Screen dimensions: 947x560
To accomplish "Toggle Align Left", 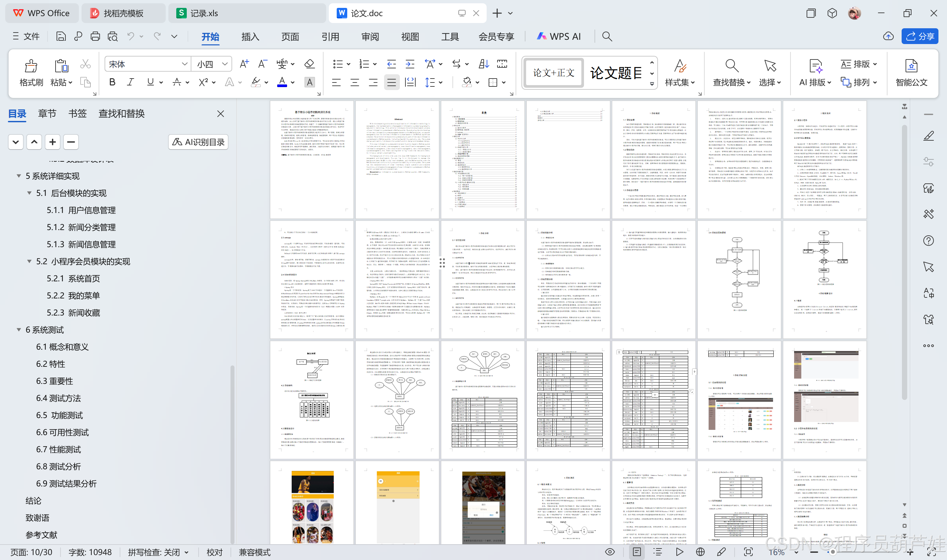I will tap(336, 82).
